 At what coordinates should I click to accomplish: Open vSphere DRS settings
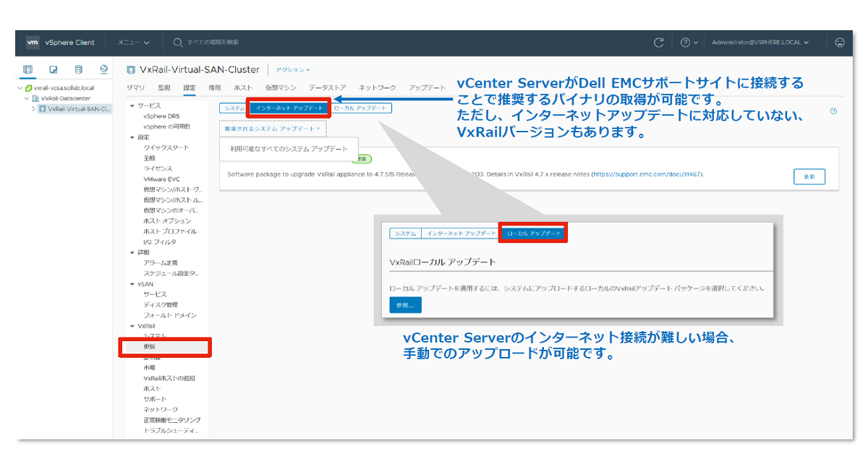(161, 116)
